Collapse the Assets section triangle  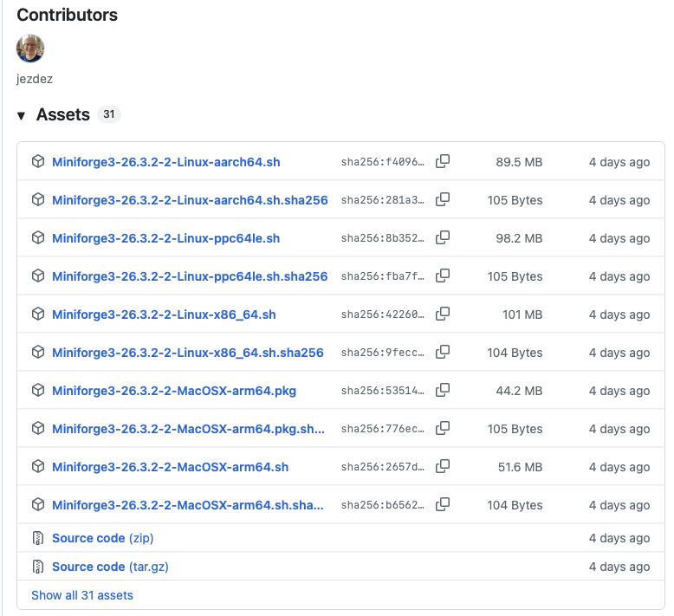(x=21, y=115)
